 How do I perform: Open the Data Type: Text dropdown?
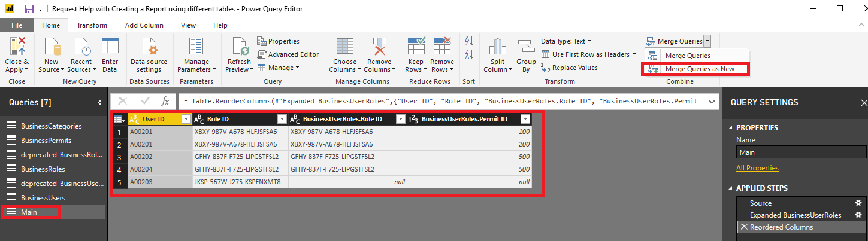pos(565,41)
